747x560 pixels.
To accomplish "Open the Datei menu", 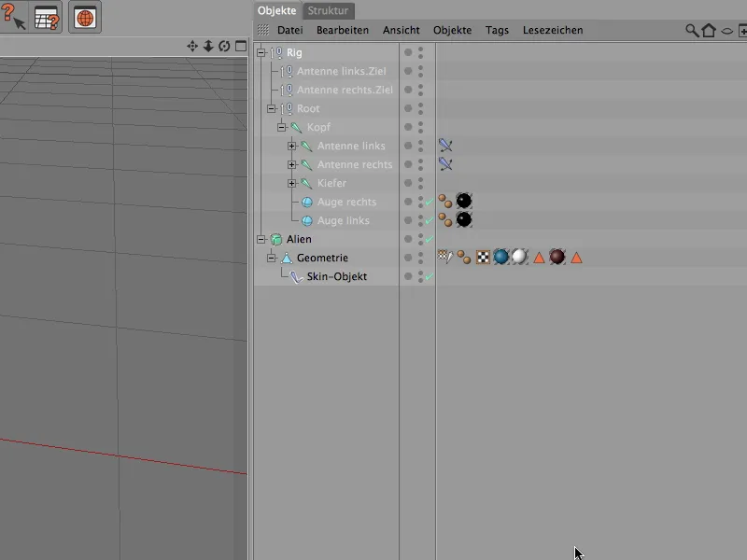I will coord(290,30).
